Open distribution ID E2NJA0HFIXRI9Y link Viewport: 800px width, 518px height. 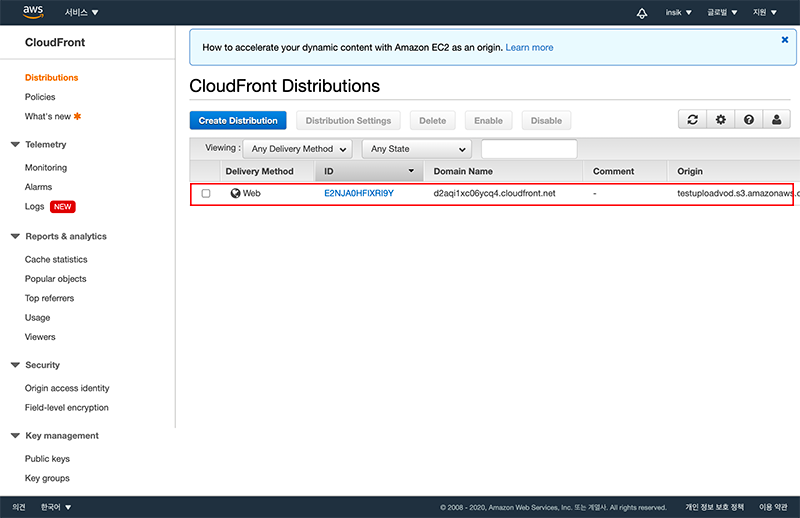coord(359,193)
